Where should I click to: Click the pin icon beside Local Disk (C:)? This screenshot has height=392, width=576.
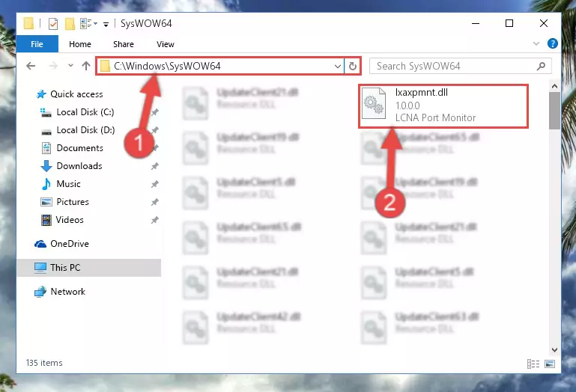click(154, 112)
